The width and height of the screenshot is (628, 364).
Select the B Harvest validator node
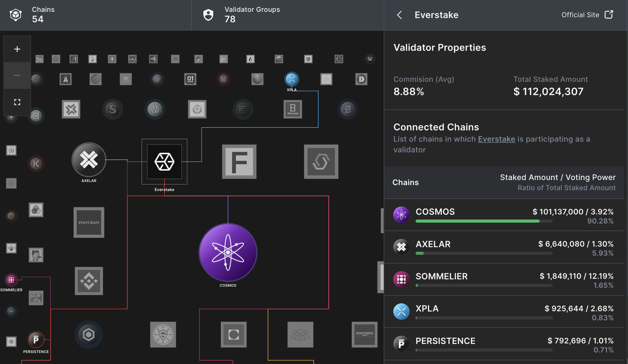point(293,109)
